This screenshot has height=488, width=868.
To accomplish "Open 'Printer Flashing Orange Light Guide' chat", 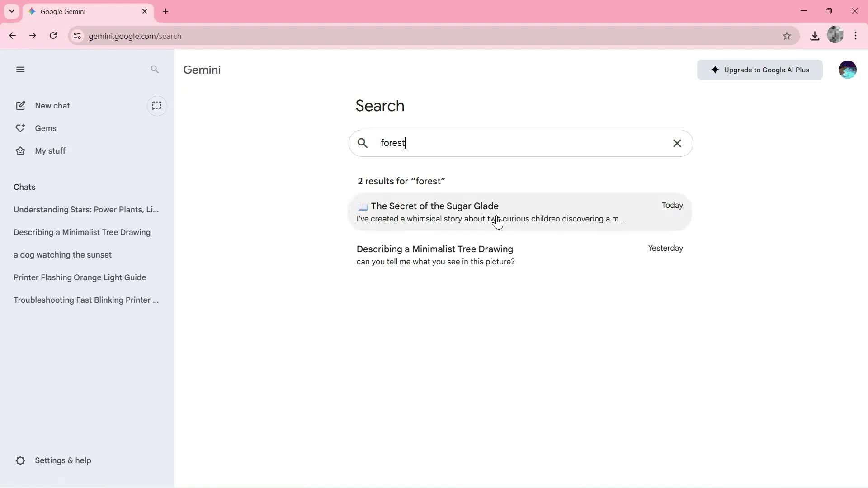I will pos(80,277).
